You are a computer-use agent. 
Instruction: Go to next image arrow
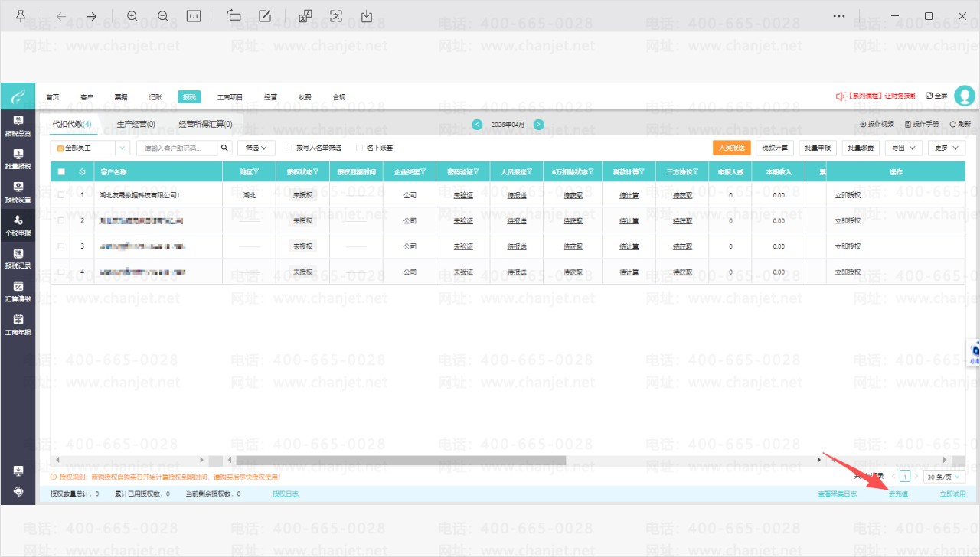[91, 16]
